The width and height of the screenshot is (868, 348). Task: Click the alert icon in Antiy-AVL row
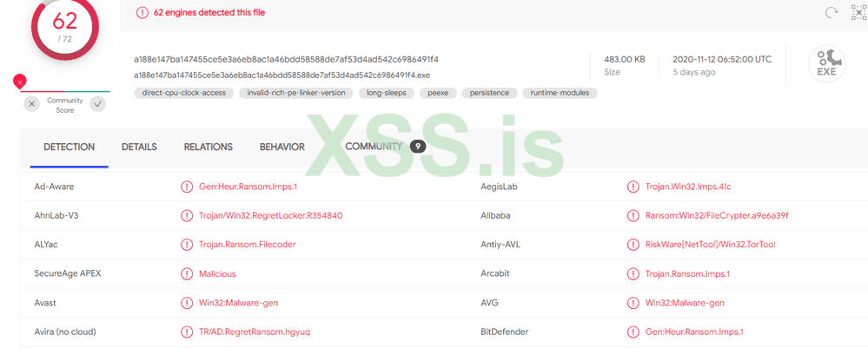[633, 245]
